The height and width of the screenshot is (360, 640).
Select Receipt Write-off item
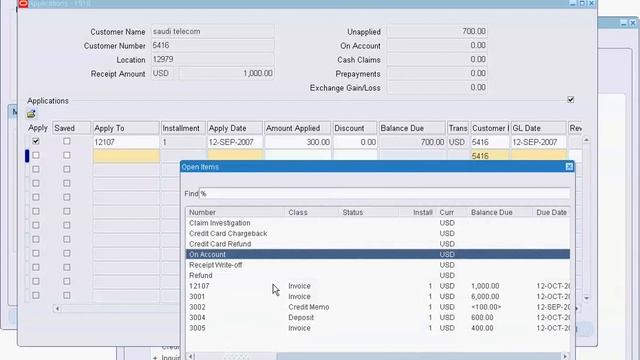pyautogui.click(x=378, y=265)
